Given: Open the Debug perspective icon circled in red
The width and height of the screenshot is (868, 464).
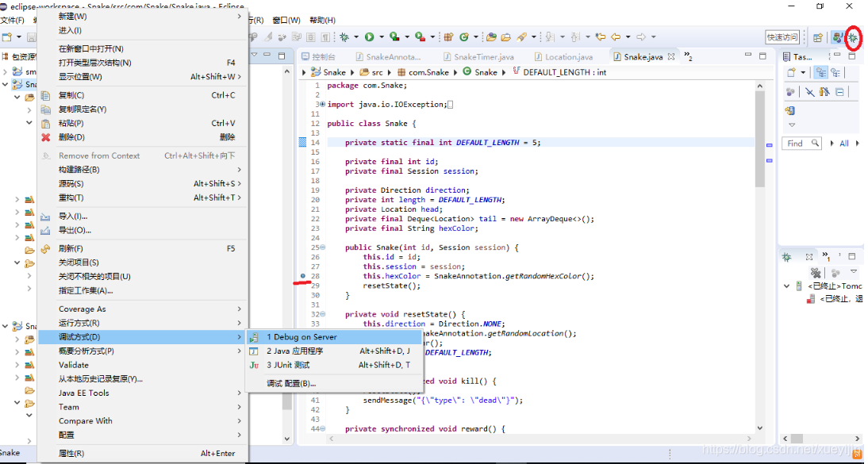Looking at the screenshot, I should click(x=855, y=36).
